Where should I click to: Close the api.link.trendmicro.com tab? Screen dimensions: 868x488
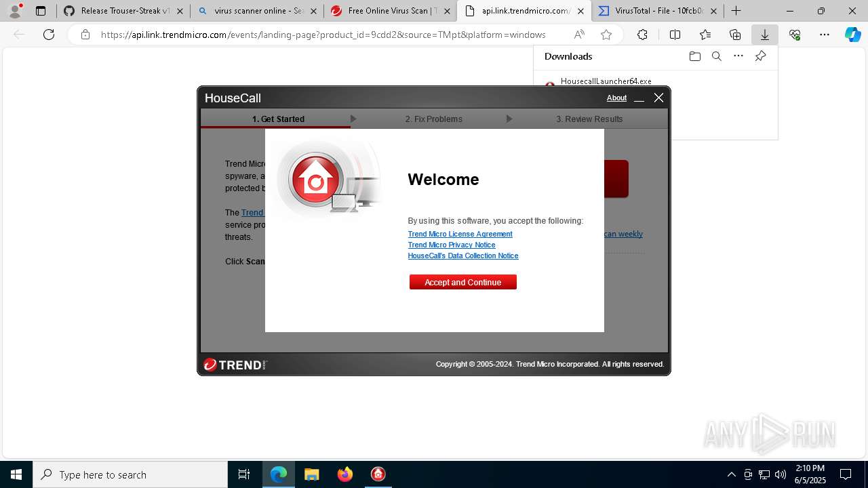[x=580, y=11]
